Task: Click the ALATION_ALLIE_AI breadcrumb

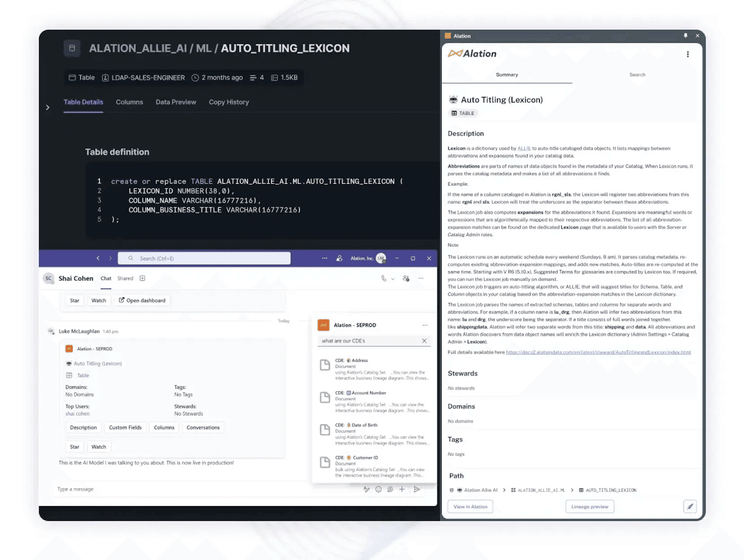Action: (x=138, y=48)
